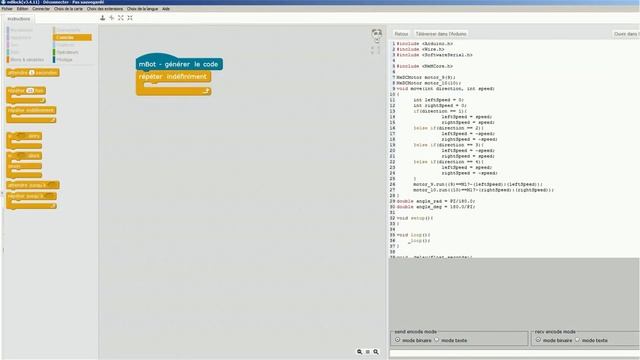Select the shrink sprite tool

coord(130,18)
